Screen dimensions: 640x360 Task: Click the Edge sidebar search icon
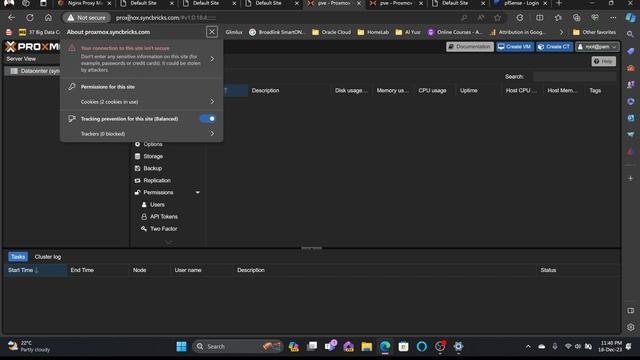click(631, 34)
